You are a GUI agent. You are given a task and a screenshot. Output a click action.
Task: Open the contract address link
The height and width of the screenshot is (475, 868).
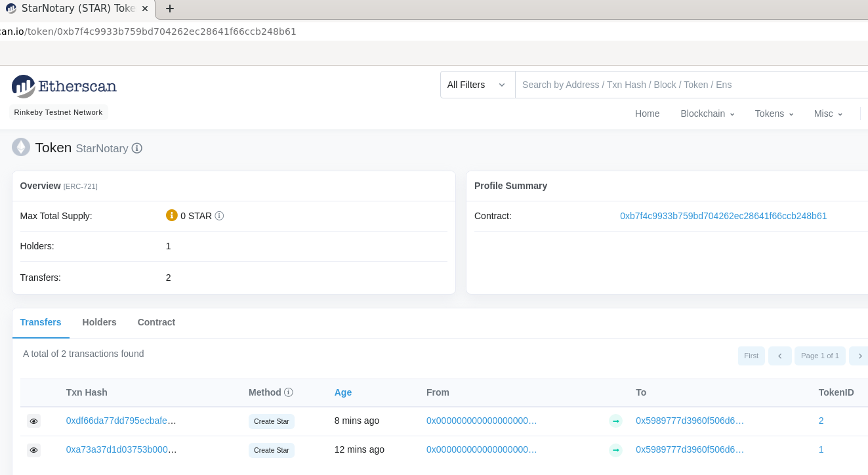[x=723, y=215]
